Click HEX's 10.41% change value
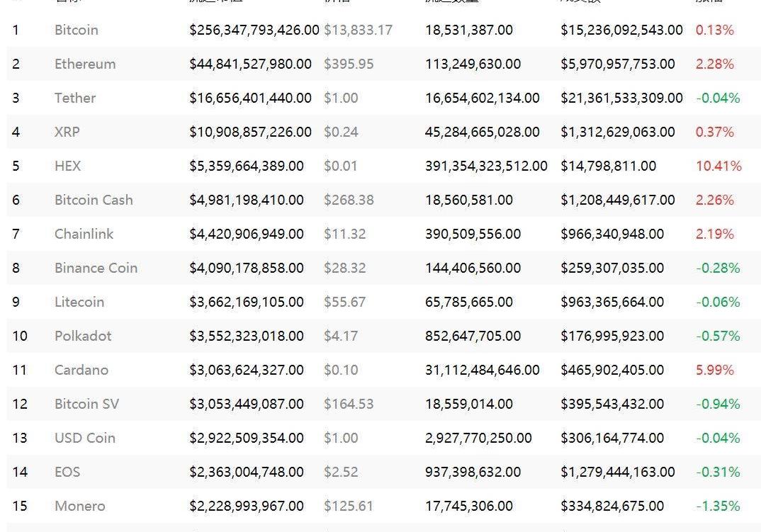 coord(718,166)
